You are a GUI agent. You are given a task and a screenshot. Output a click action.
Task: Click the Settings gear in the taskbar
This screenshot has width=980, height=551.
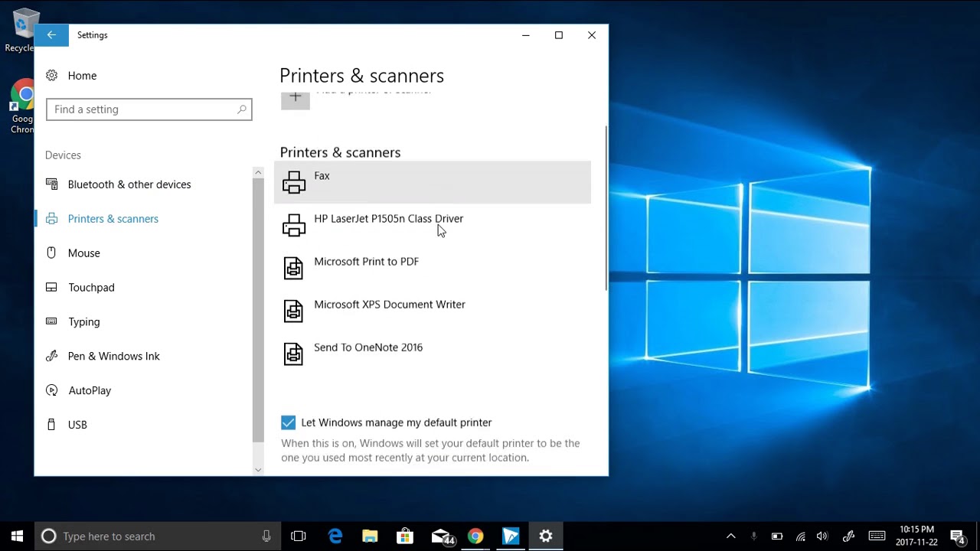pyautogui.click(x=546, y=536)
